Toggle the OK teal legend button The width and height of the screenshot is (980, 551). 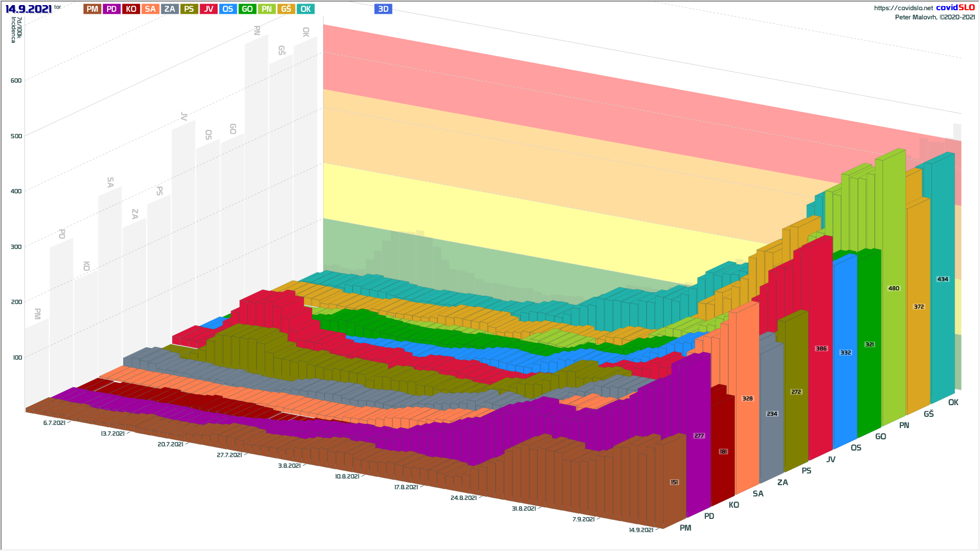click(305, 9)
